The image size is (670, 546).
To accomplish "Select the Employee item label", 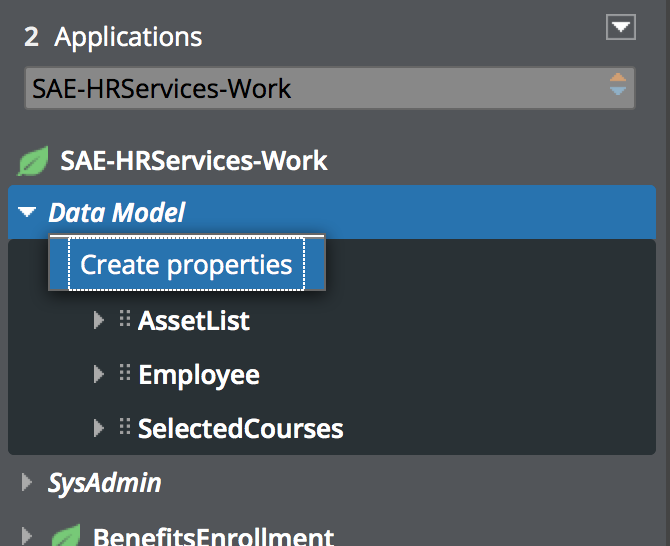I will click(x=199, y=375).
